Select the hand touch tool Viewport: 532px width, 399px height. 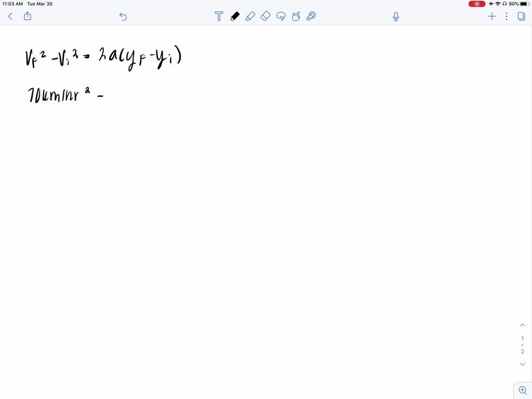tap(296, 16)
